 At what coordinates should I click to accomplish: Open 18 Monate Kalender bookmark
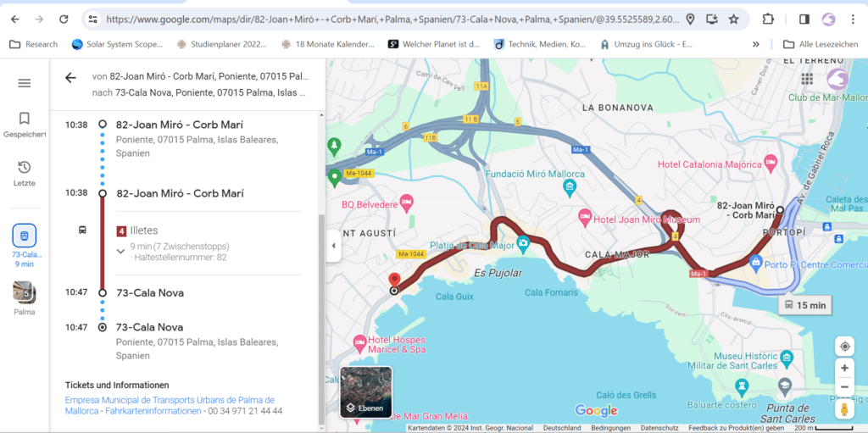[x=328, y=44]
